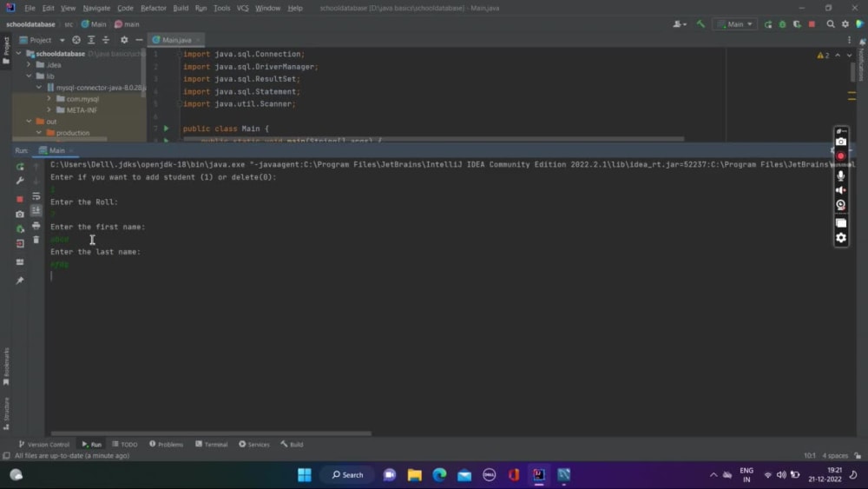This screenshot has height=489, width=868.
Task: Open the Terminal tool window
Action: [x=212, y=444]
